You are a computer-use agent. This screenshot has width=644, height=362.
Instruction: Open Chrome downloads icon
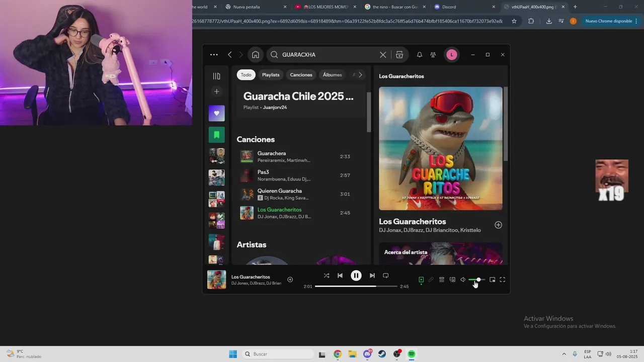coord(549,21)
